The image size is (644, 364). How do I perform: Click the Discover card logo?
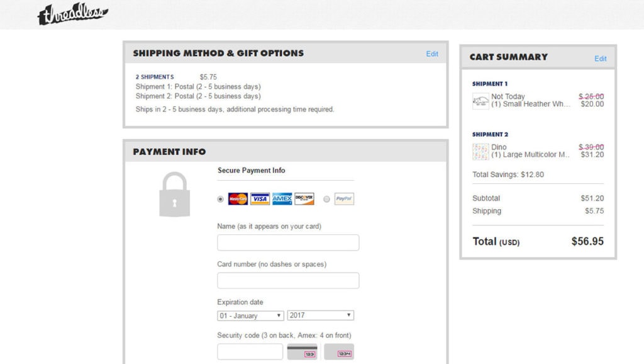(304, 198)
